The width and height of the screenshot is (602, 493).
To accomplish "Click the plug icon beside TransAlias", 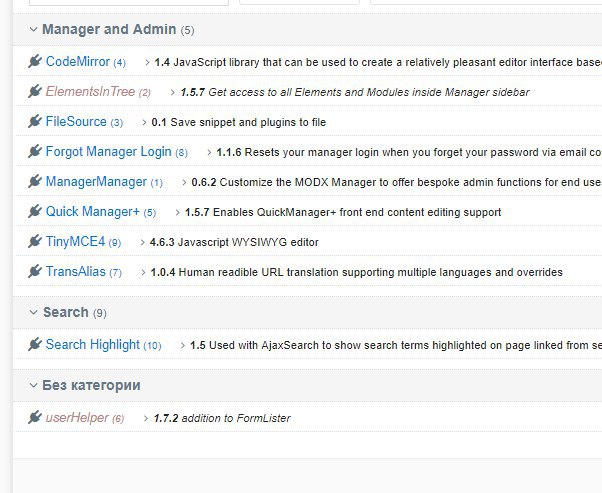I will 35,272.
